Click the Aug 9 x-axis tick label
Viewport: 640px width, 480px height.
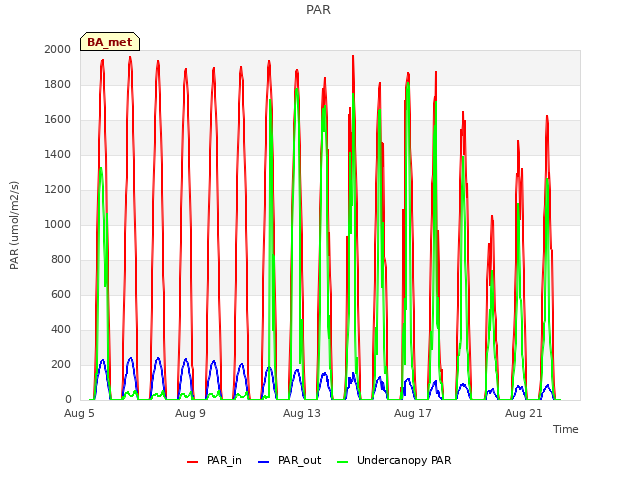pos(190,413)
